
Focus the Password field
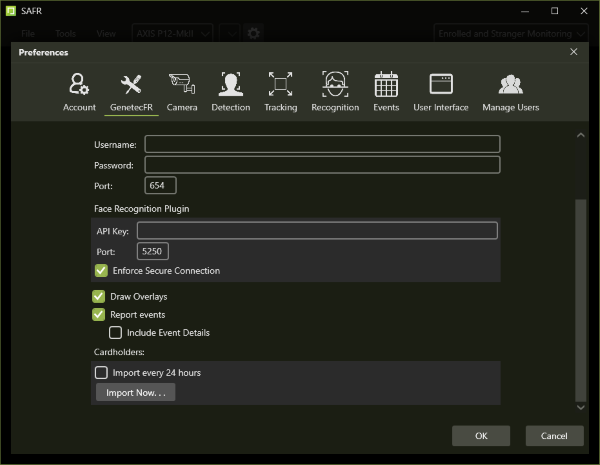coord(322,165)
